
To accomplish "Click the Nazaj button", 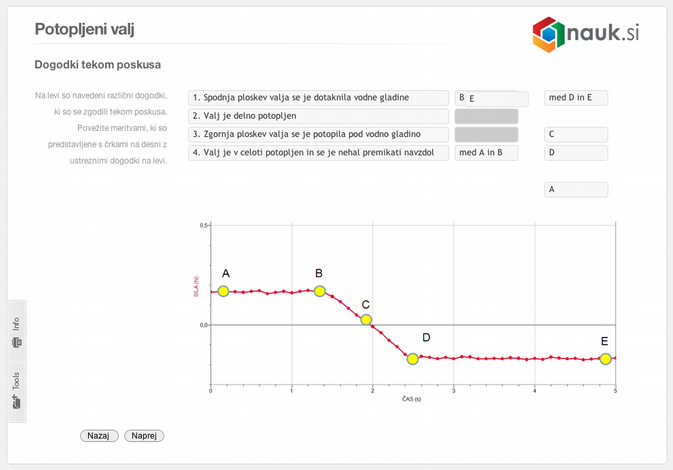I will 99,436.
